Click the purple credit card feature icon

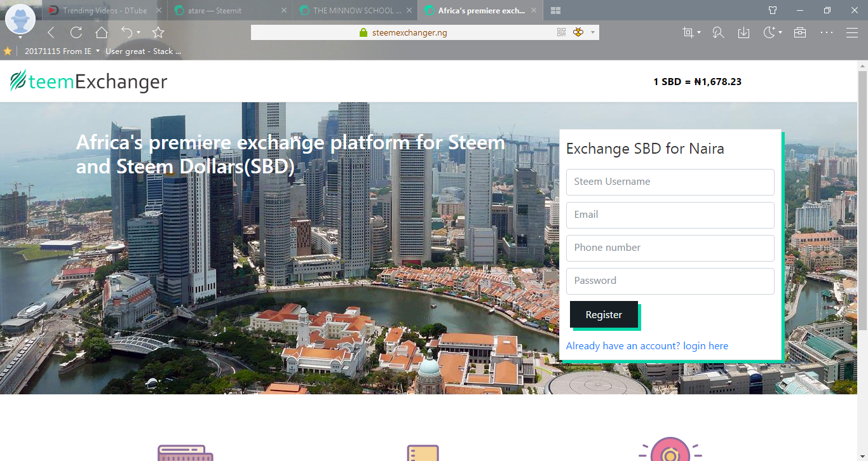[x=185, y=452]
